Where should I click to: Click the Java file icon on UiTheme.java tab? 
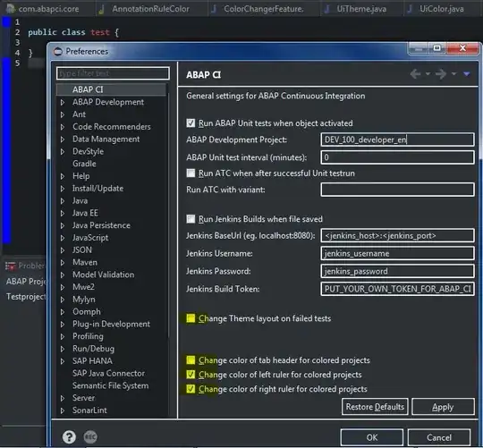tap(326, 9)
